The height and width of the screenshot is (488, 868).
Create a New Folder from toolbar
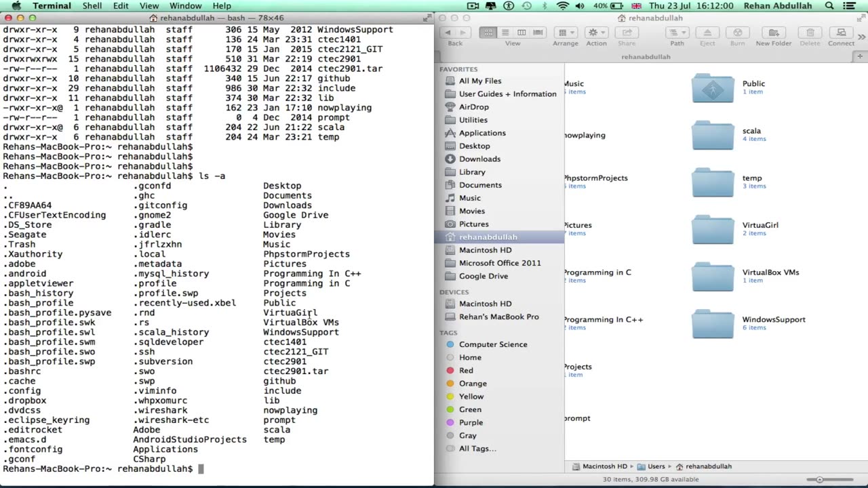[774, 33]
